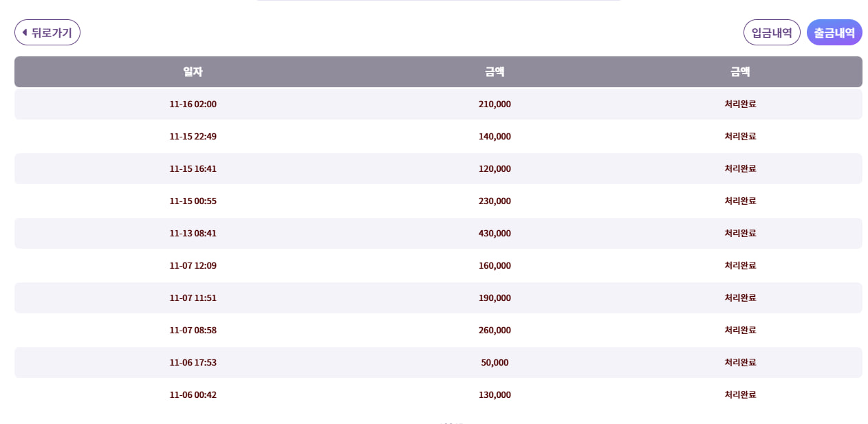
Task: Click the 230,000 amount cell
Action: [x=495, y=201]
